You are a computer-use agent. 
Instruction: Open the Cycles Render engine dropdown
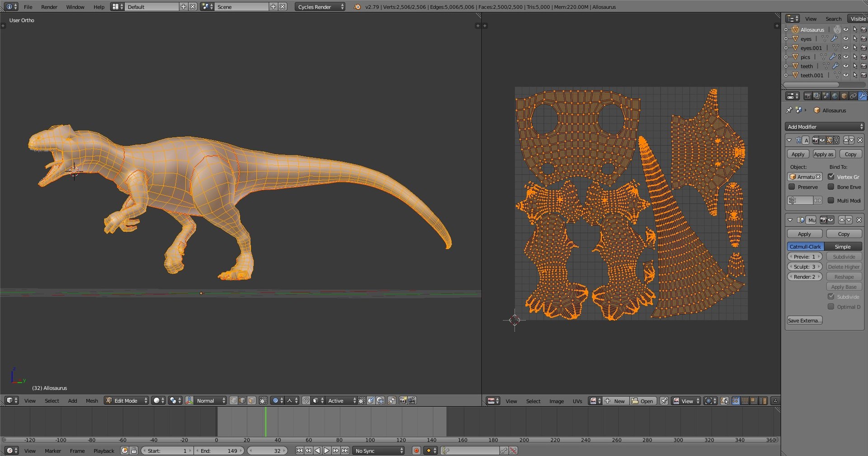click(x=320, y=7)
